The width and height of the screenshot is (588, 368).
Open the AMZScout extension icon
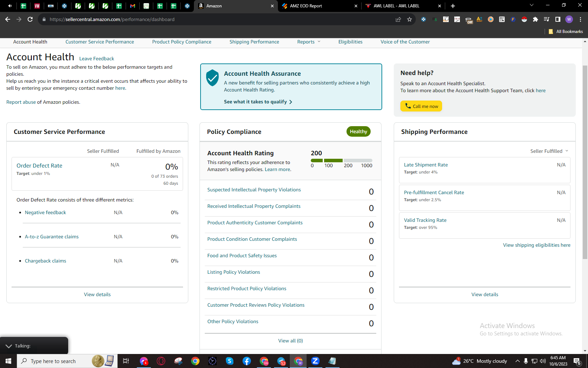pyautogui.click(x=479, y=19)
